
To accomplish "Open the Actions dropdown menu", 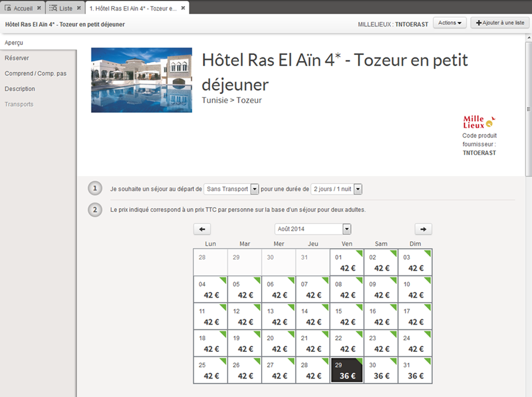I will point(449,23).
